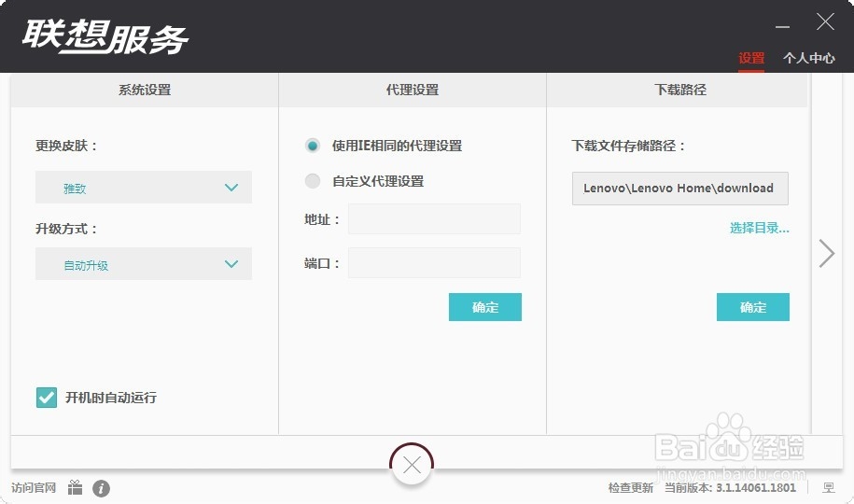Close the 联想服务 window
Screen dimensions: 854x504
(x=825, y=21)
